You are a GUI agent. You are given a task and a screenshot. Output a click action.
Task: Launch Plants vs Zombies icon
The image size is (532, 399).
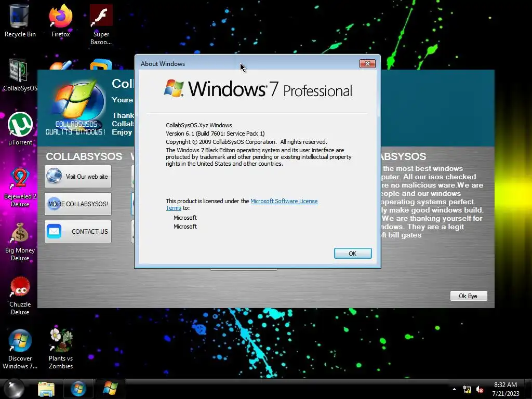[x=61, y=350]
